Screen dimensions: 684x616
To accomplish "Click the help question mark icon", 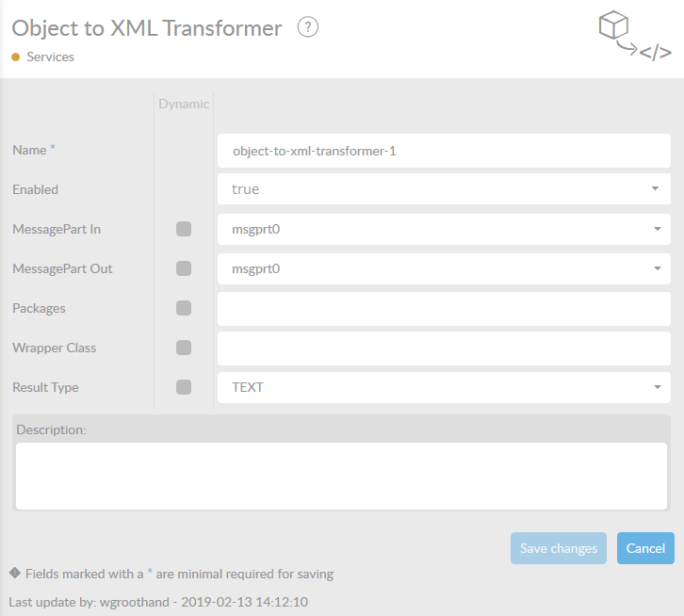I will 308,27.
